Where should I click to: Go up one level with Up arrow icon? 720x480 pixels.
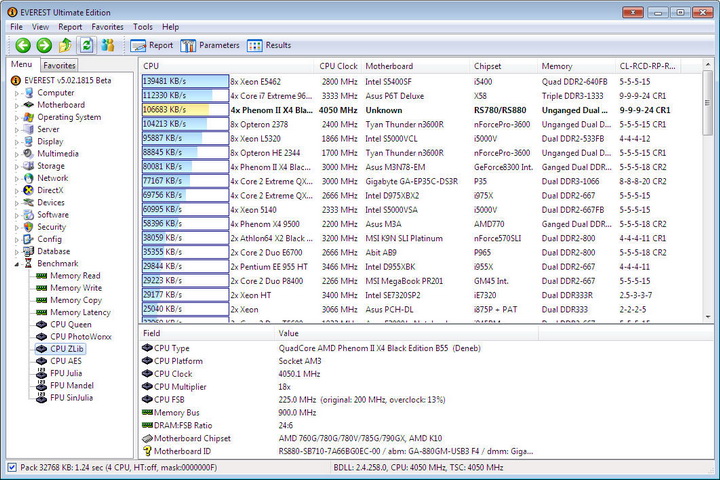65,45
